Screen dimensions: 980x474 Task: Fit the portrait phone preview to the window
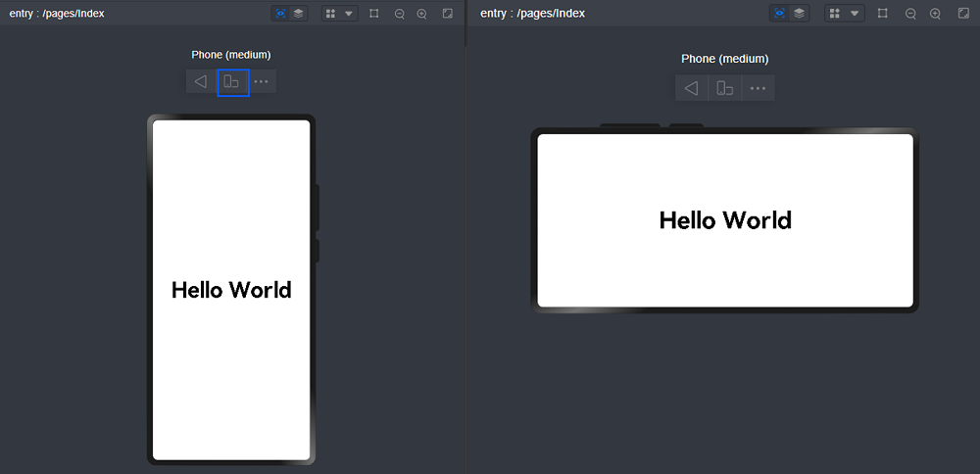(448, 14)
